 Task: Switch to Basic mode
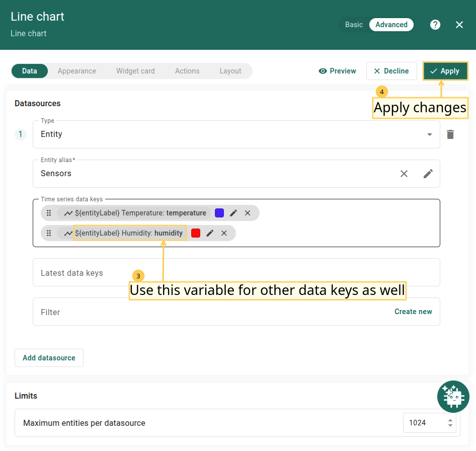pyautogui.click(x=354, y=25)
